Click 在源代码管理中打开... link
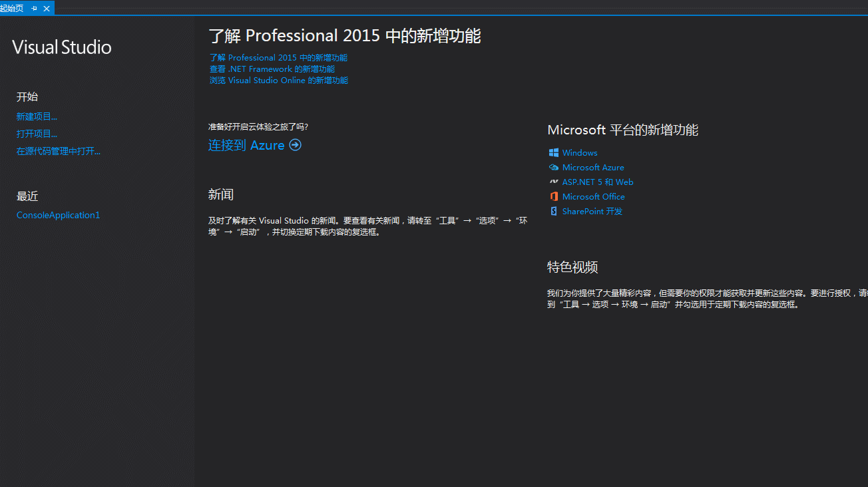Image resolution: width=868 pixels, height=487 pixels. point(59,151)
